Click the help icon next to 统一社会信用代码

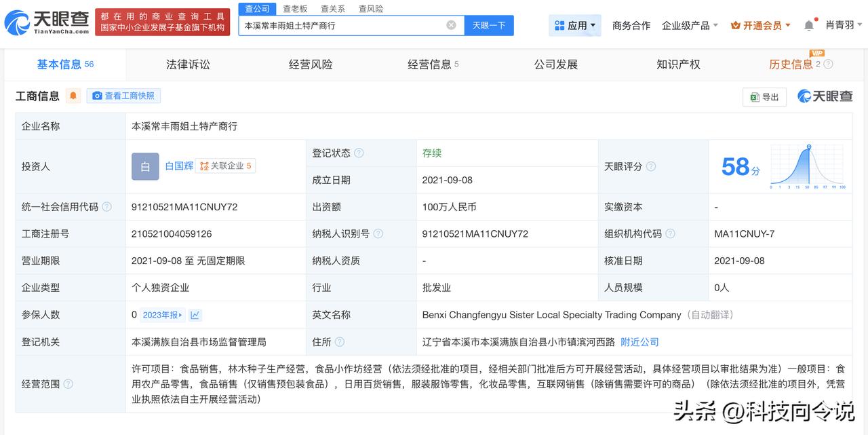coord(106,207)
